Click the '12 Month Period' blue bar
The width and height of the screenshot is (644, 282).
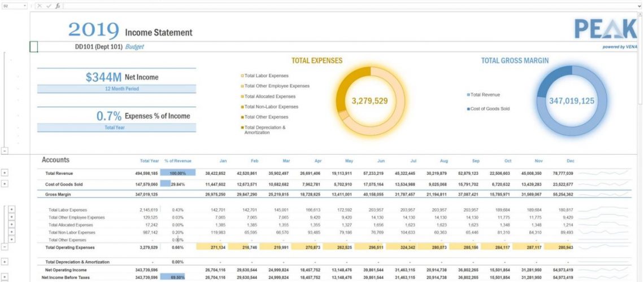point(116,89)
